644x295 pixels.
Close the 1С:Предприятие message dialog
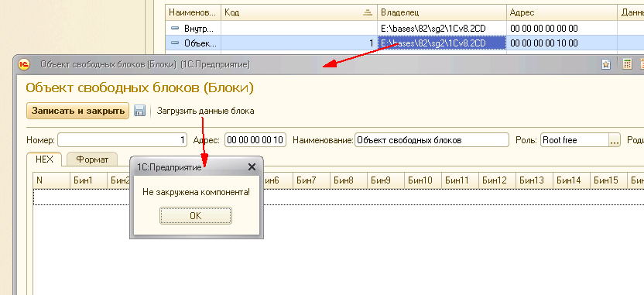(252, 166)
